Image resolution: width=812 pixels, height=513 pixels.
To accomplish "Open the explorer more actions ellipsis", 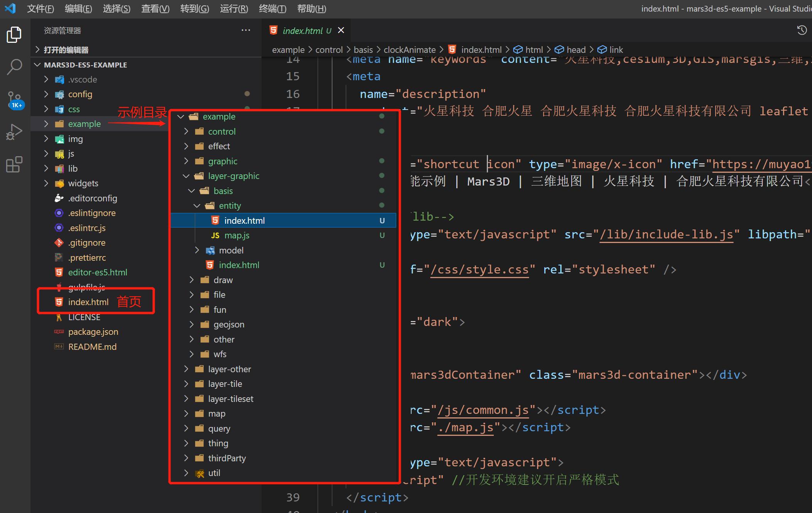I will 246,30.
